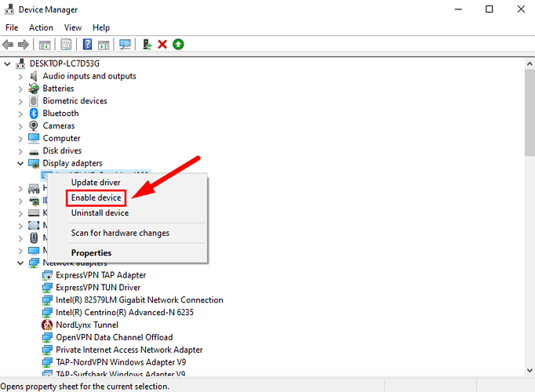This screenshot has width=535, height=392.
Task: Select Intel(R) Centrino(R) Advanced-N 6235 adapter
Action: 124,312
